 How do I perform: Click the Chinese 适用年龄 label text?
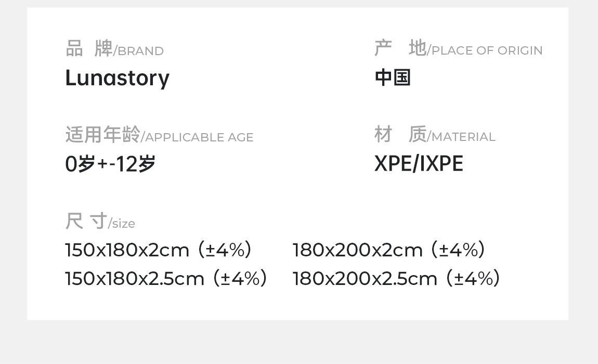point(102,135)
